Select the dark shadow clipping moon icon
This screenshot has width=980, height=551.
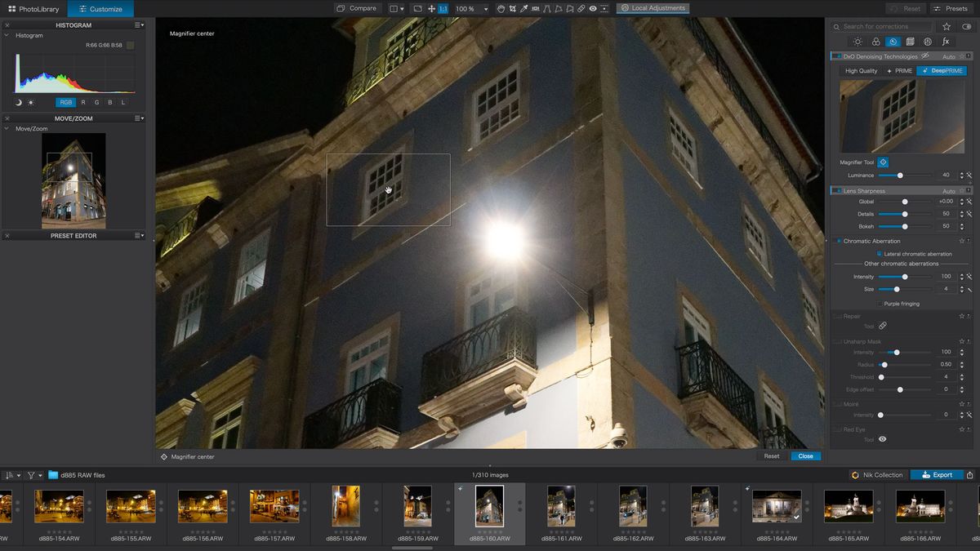18,102
